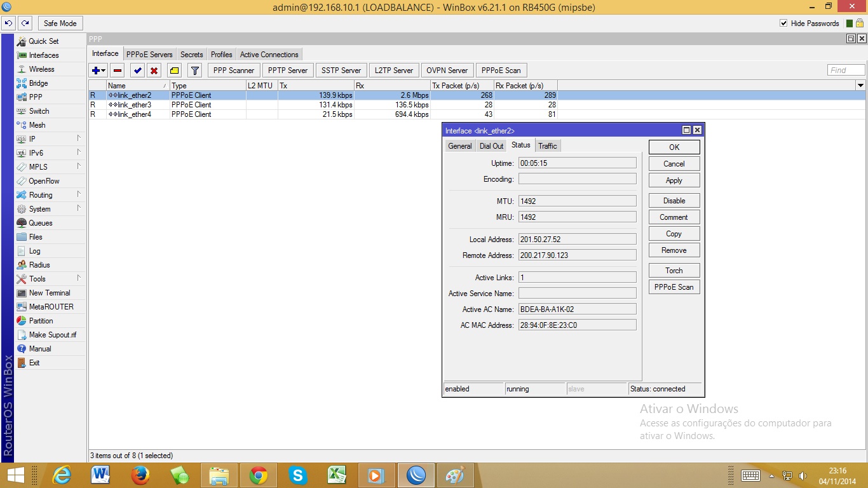Open Firefox from the taskbar
This screenshot has height=488, width=868.
pyautogui.click(x=140, y=475)
